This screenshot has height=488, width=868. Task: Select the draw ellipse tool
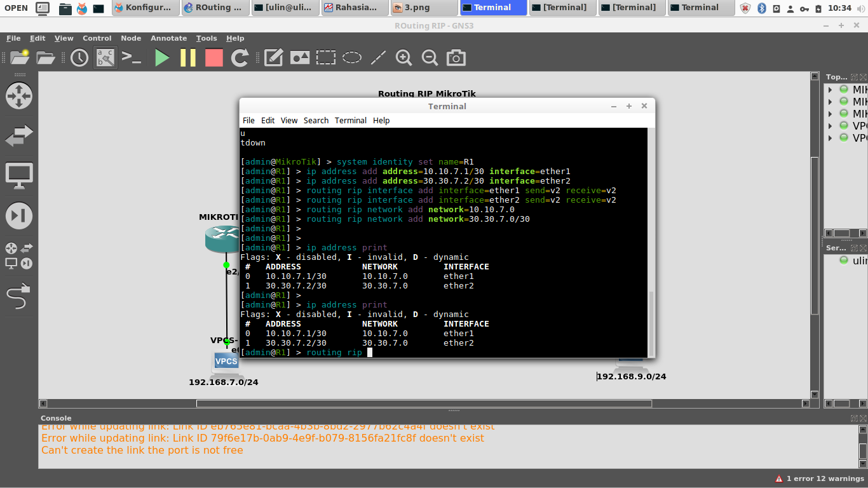pyautogui.click(x=351, y=57)
